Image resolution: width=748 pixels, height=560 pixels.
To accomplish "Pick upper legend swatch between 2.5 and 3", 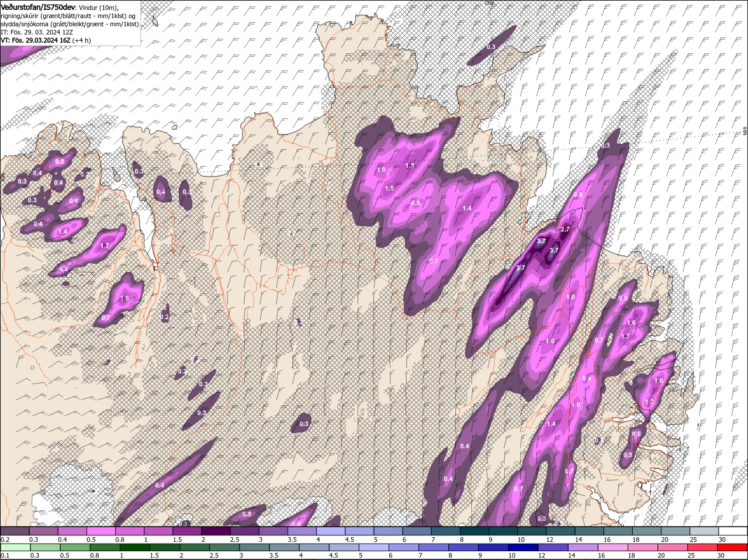I will click(x=244, y=531).
